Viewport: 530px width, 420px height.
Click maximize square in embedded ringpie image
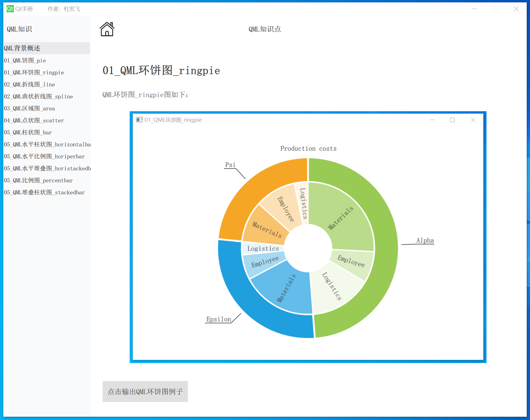pos(453,120)
